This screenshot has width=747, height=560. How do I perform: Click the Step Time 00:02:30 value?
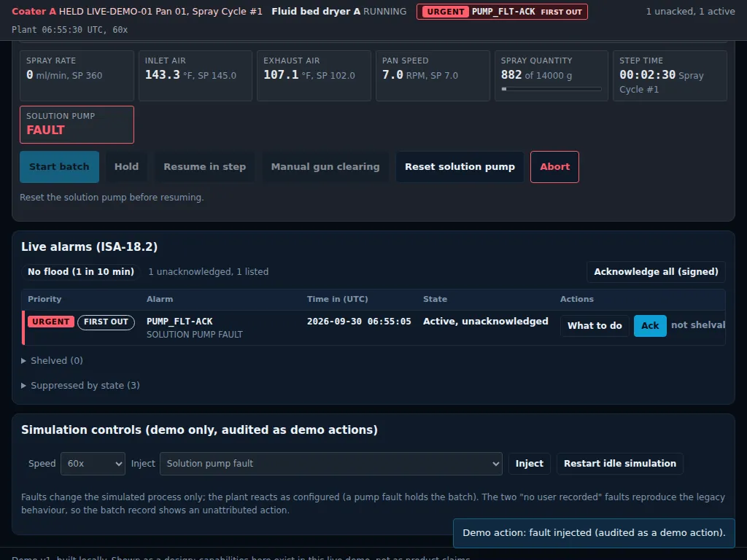tap(648, 75)
